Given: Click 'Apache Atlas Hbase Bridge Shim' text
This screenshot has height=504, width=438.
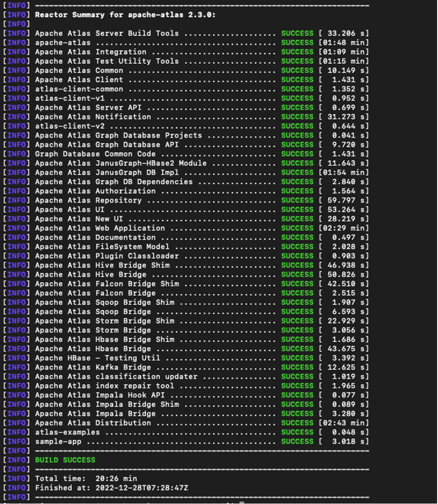Looking at the screenshot, I should (x=104, y=340).
